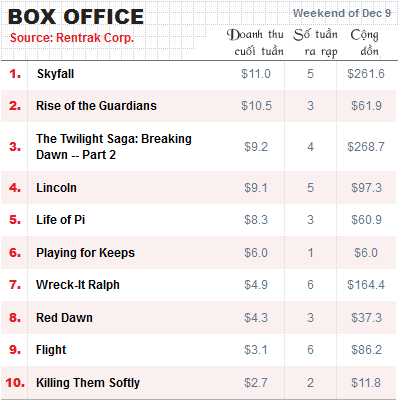Select the Source: Rentrak Corp. text
Viewport: 399px width, 400px height.
[x=72, y=38]
